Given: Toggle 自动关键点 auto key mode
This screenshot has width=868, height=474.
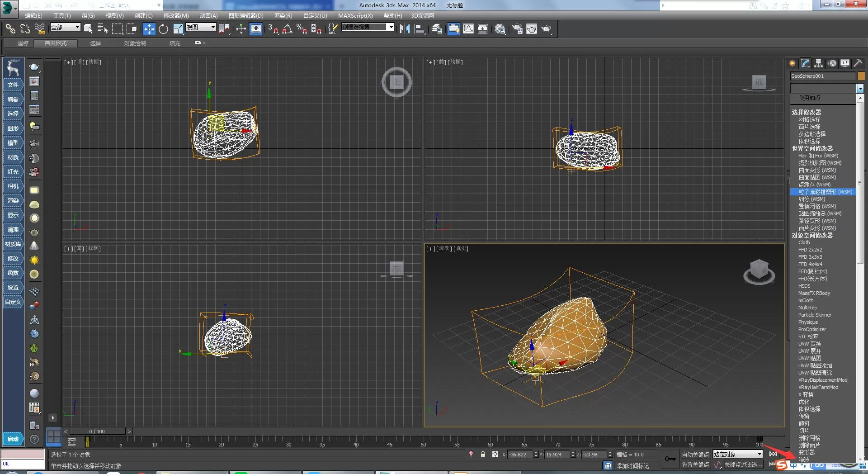Looking at the screenshot, I should click(x=695, y=455).
